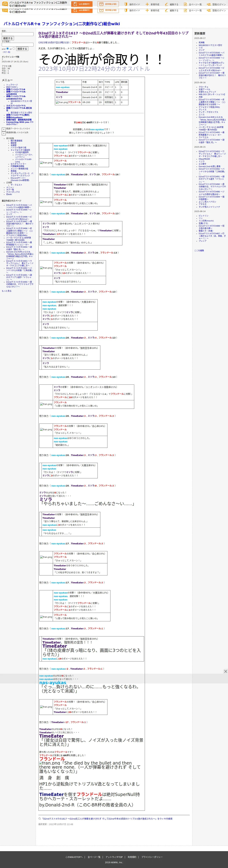
Task: Click 検索する button beside the or radio
Action: click(x=22, y=49)
